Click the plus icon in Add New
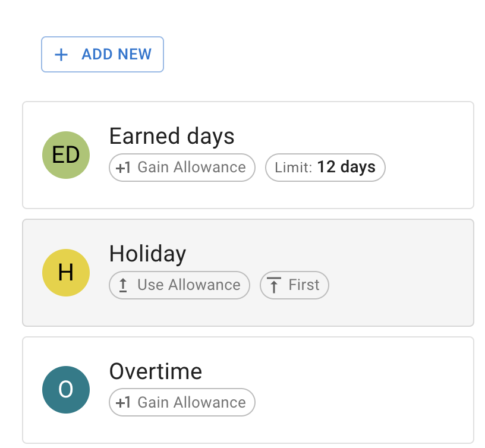 (61, 55)
